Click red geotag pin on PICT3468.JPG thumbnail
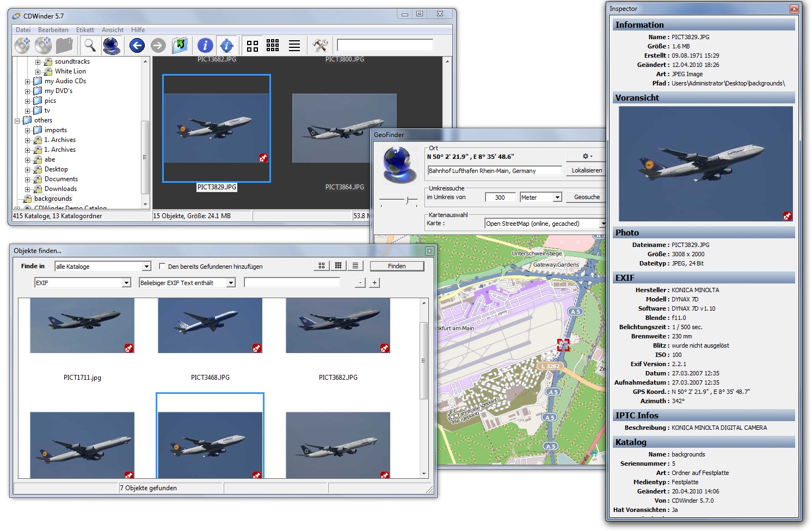812x531 pixels. [x=257, y=348]
